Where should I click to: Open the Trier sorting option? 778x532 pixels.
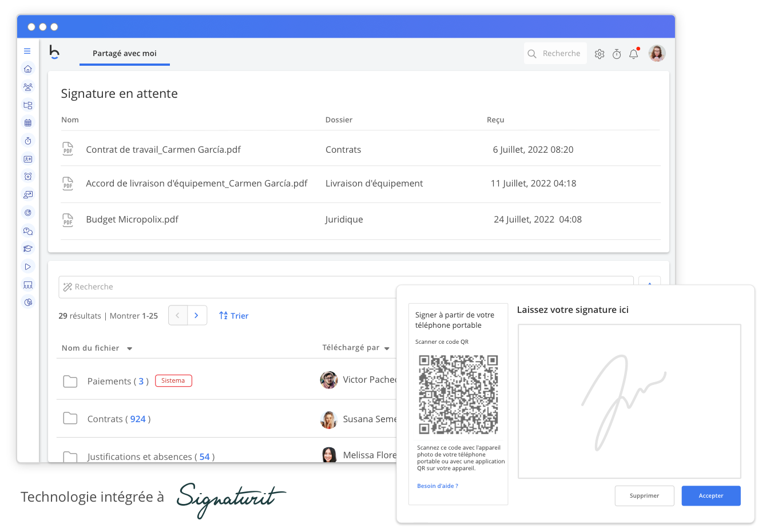pyautogui.click(x=233, y=315)
